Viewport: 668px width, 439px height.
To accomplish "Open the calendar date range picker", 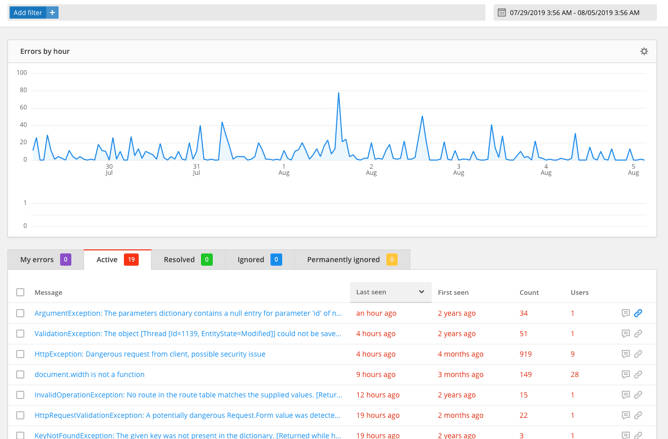I will (x=502, y=13).
